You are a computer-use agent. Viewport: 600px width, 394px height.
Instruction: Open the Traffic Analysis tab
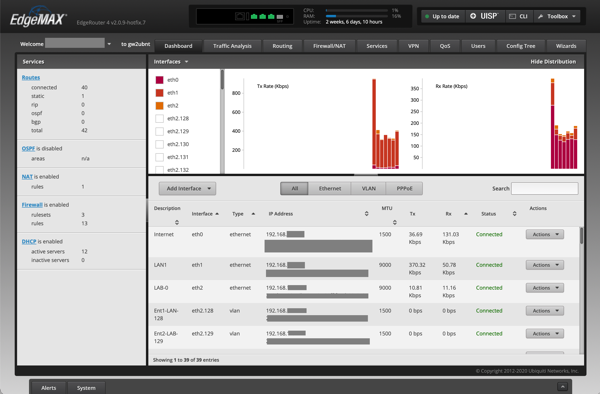click(232, 46)
